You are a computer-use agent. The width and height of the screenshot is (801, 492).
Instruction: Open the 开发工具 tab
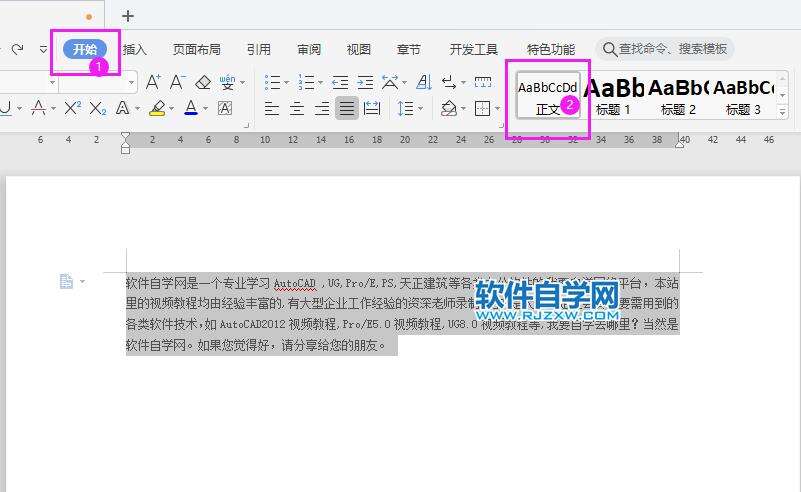[x=474, y=50]
